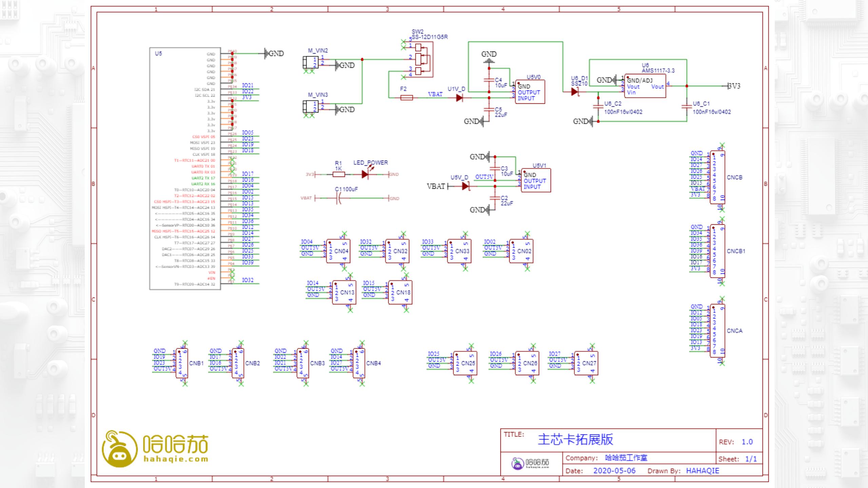Select the C1 100uF capacitor symbol
This screenshot has width=868, height=488.
click(x=338, y=198)
